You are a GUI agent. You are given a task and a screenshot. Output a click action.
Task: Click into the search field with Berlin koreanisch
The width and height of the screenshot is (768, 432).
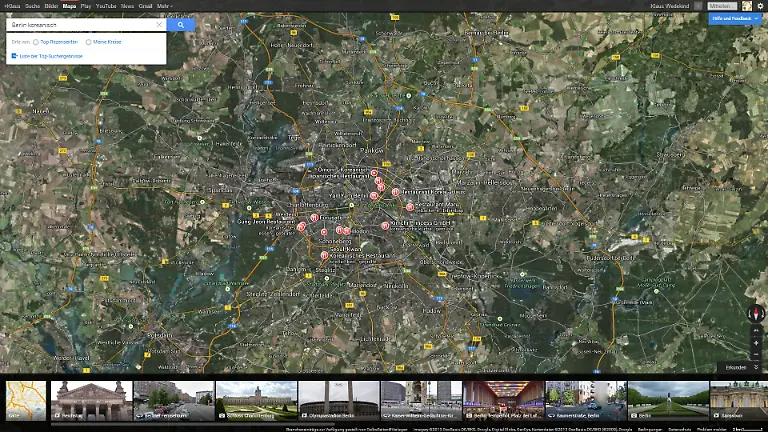80,24
